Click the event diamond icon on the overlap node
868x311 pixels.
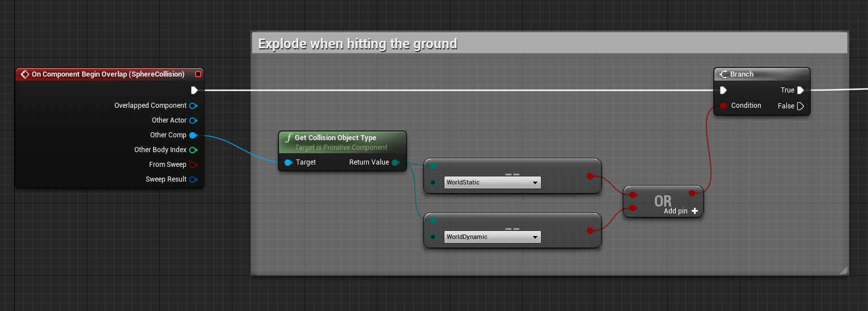pyautogui.click(x=24, y=74)
